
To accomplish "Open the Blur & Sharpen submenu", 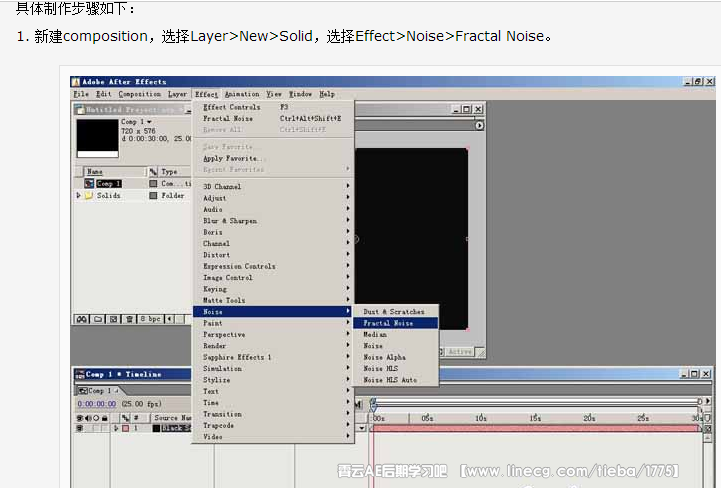I will tap(230, 221).
